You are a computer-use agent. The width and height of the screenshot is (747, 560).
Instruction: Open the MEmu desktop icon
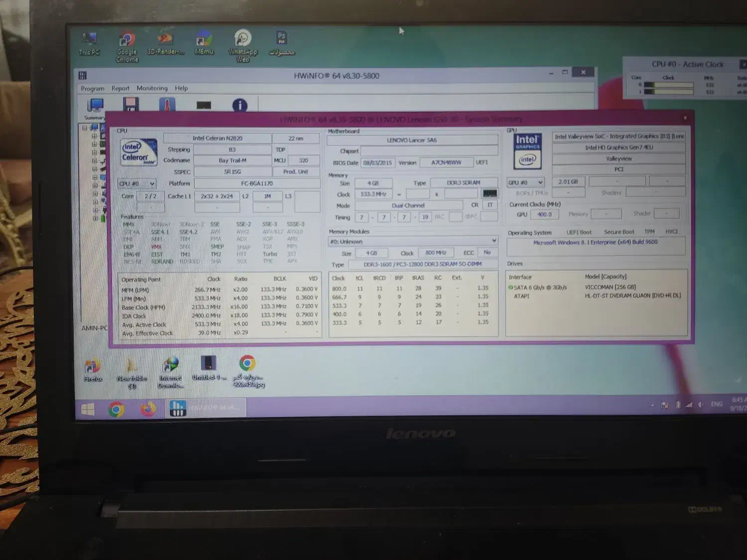[x=204, y=43]
